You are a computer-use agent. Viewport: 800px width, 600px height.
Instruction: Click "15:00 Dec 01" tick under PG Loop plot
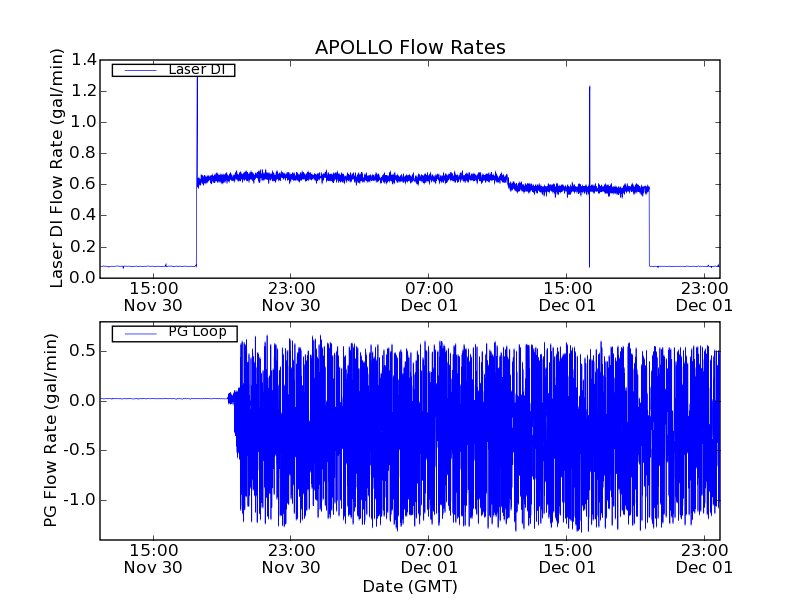[567, 559]
